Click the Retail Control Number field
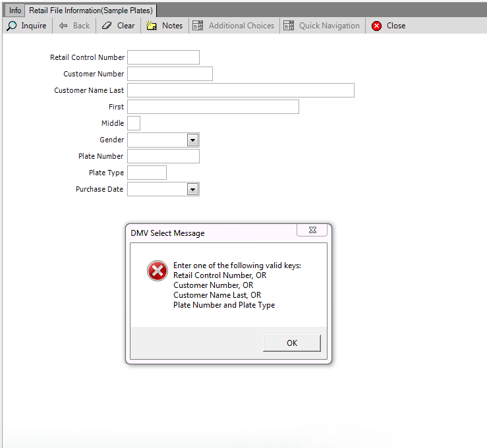This screenshot has height=448, width=487. coord(163,57)
